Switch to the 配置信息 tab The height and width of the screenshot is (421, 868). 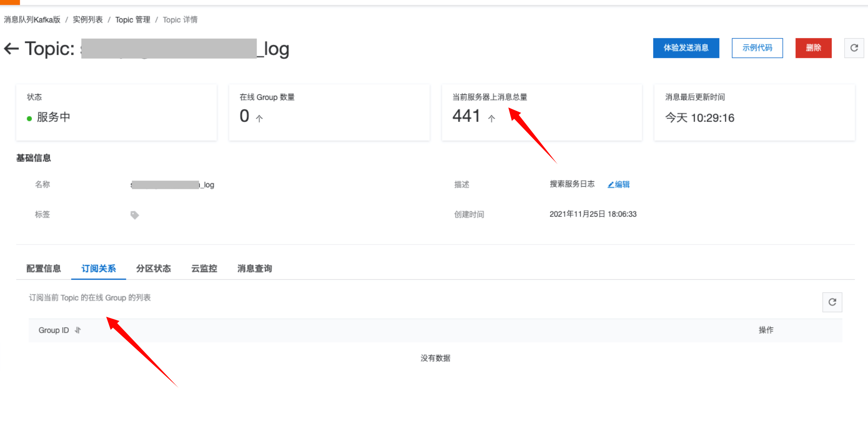point(43,268)
